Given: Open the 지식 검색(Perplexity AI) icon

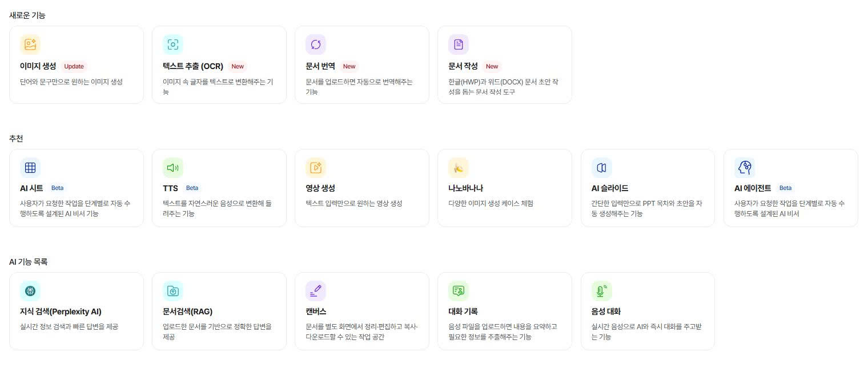Looking at the screenshot, I should coord(30,291).
